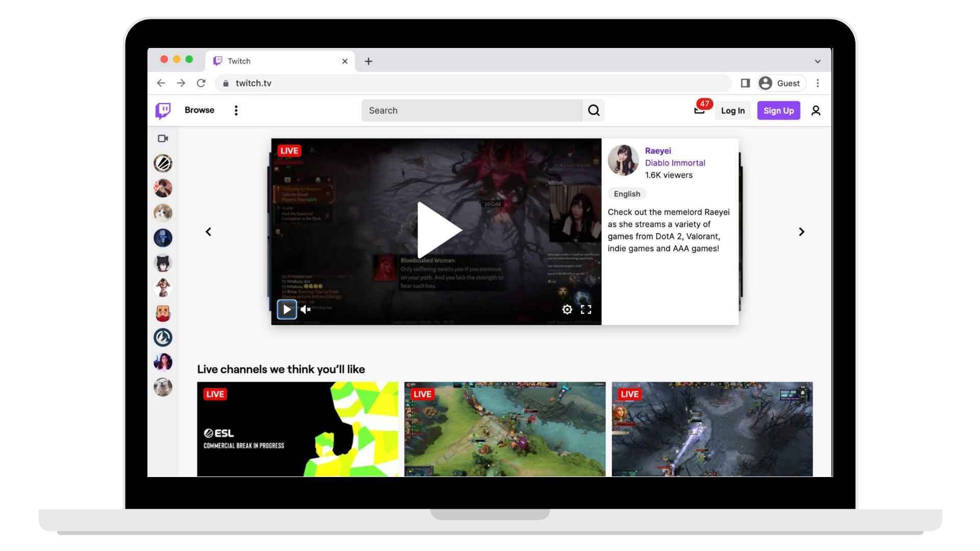
Task: Click the Twitch logo icon
Action: tap(163, 110)
